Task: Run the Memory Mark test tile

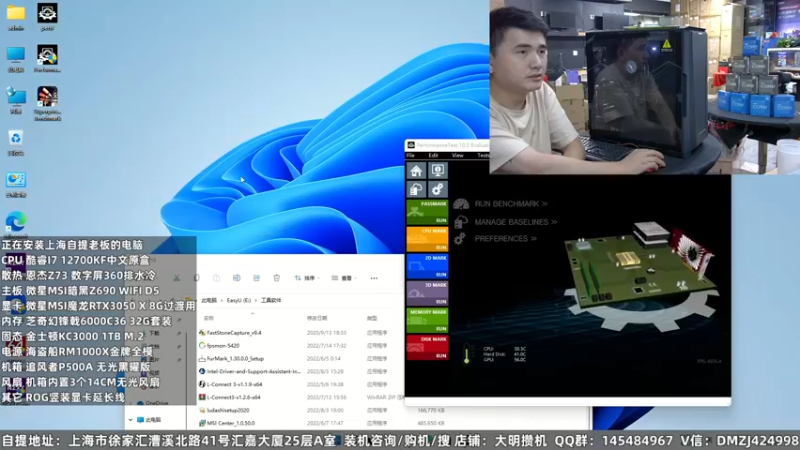Action: [x=428, y=320]
